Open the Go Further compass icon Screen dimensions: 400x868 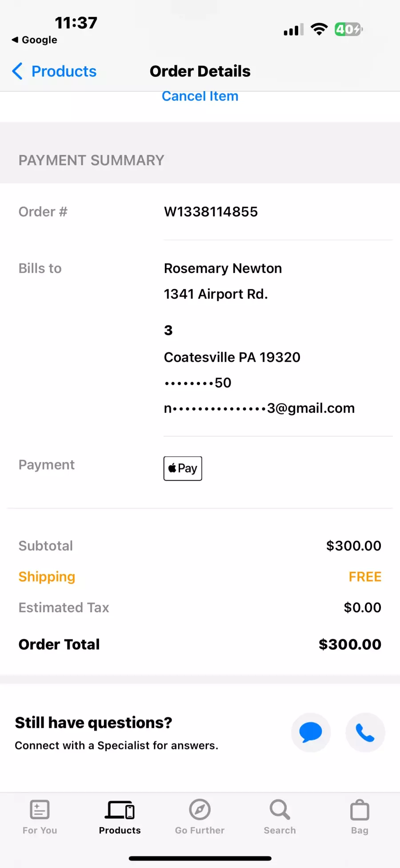[200, 810]
